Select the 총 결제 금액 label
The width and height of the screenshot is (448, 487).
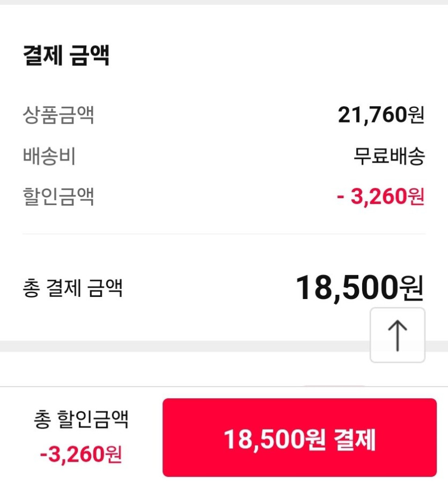73,288
